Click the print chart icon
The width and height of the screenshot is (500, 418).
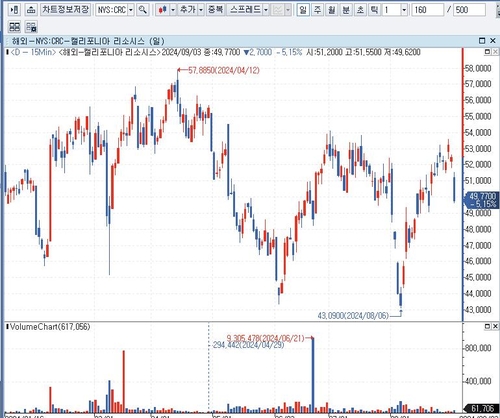click(x=31, y=10)
